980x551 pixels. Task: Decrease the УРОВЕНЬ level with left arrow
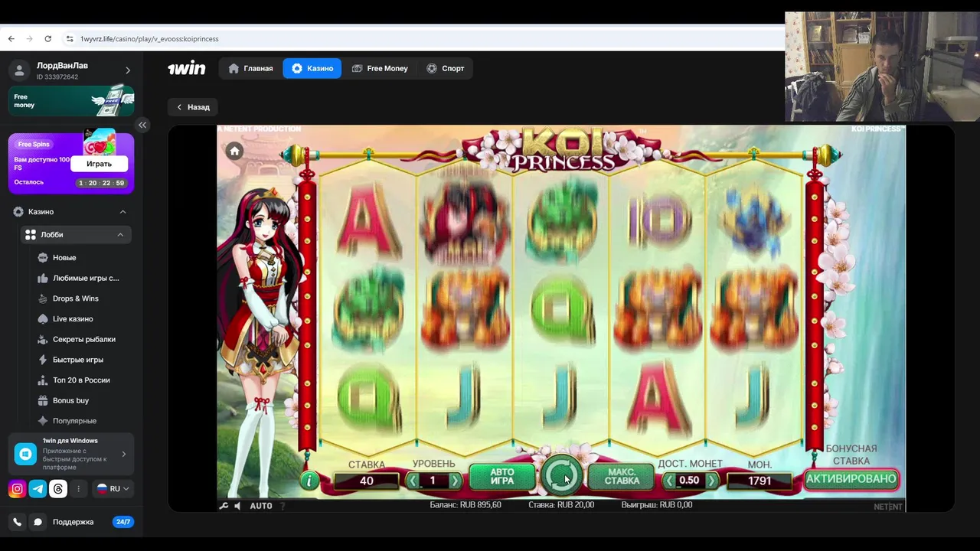413,481
